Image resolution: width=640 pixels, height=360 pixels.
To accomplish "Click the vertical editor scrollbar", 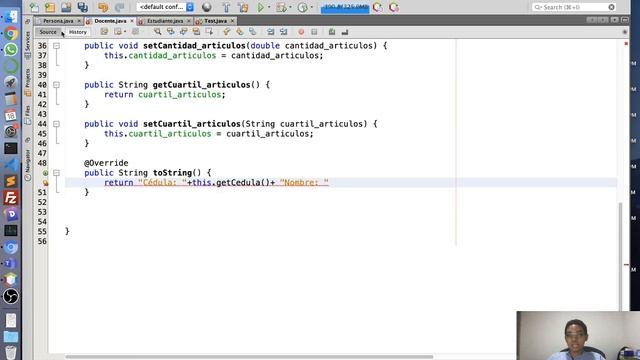I will coord(621,257).
